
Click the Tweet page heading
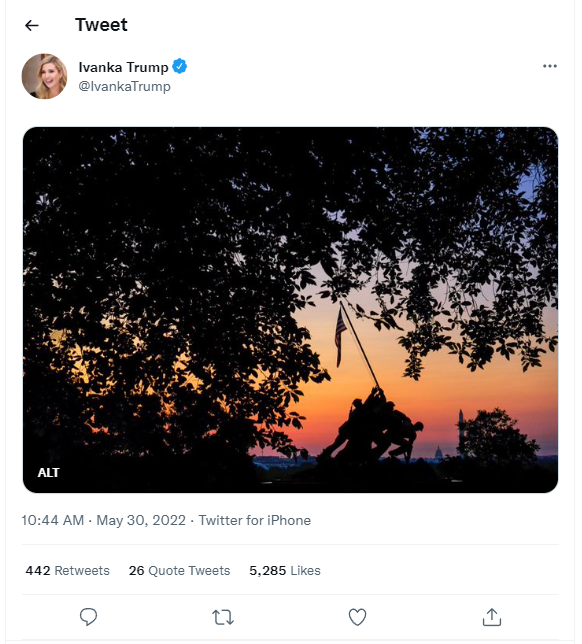click(x=101, y=25)
